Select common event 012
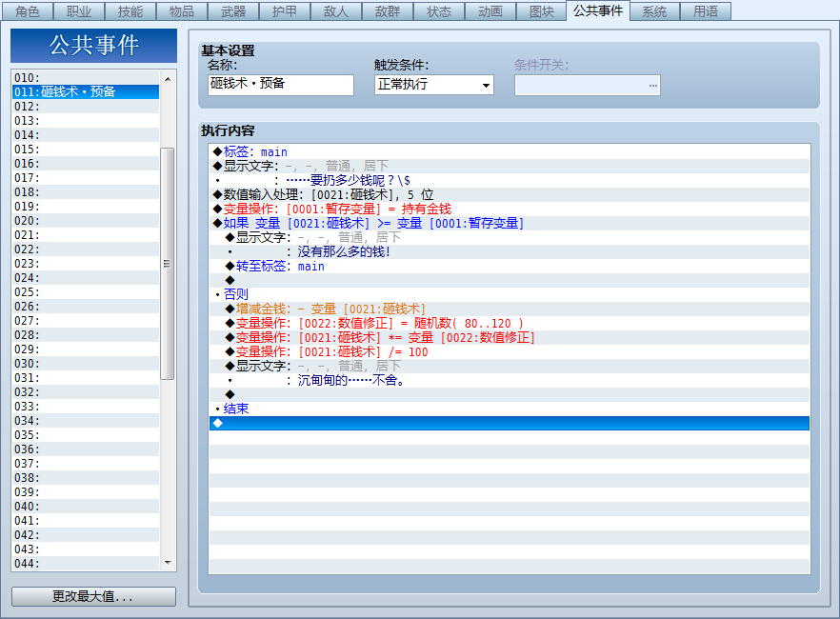840x619 pixels. tap(86, 106)
